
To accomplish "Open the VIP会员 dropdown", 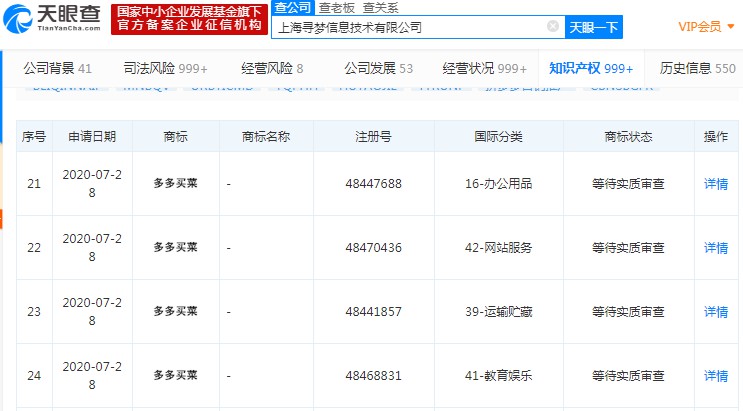I will pos(706,27).
